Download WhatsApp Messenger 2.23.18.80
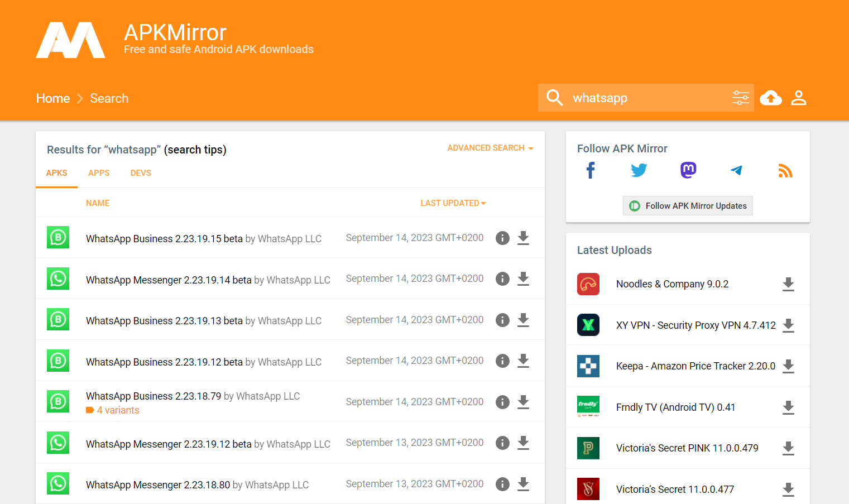This screenshot has width=849, height=504. (523, 484)
